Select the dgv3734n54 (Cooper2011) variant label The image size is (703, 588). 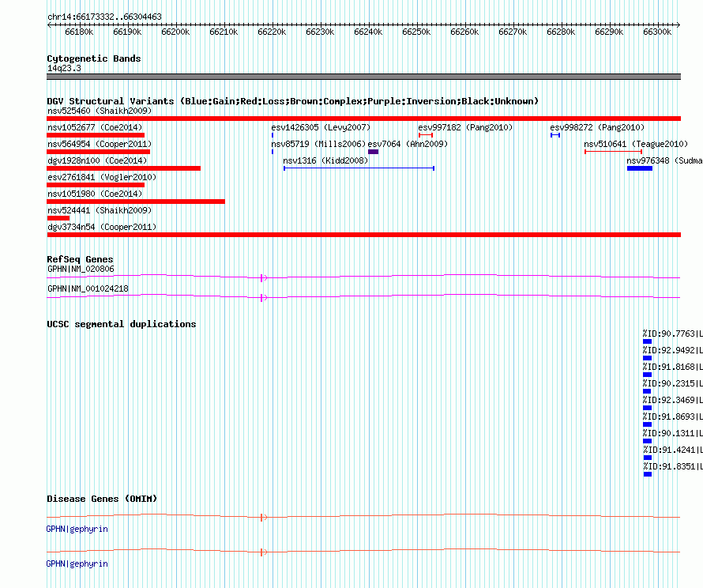tap(102, 227)
